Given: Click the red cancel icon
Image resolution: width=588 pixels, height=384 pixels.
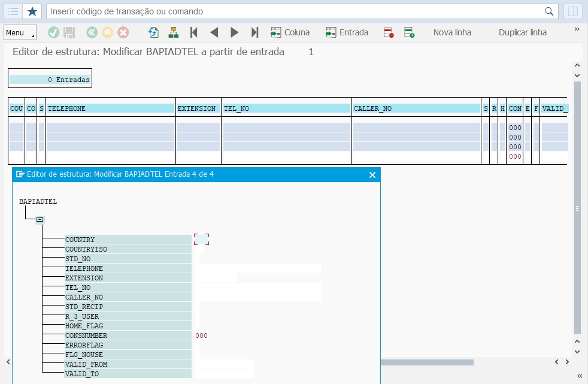Looking at the screenshot, I should click(123, 32).
